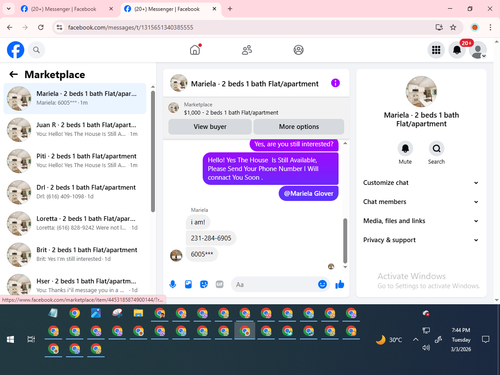Click the chat messages scrollbar

click(x=345, y=241)
